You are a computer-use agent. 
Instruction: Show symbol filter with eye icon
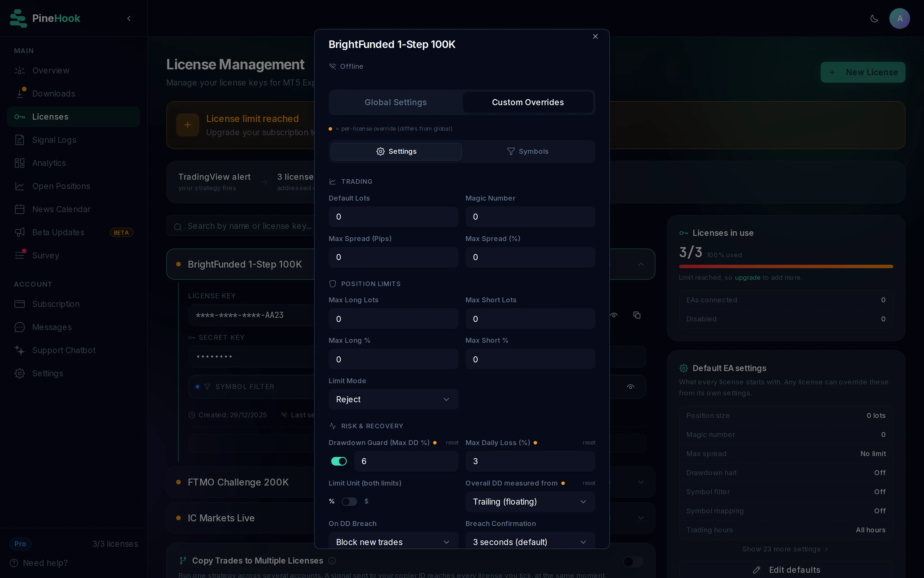pos(630,387)
